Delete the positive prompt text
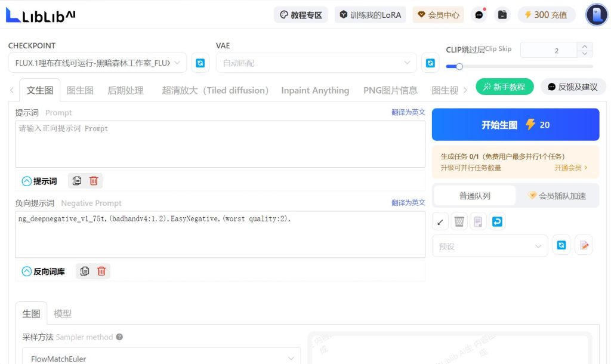The height and width of the screenshot is (364, 611). [x=94, y=181]
